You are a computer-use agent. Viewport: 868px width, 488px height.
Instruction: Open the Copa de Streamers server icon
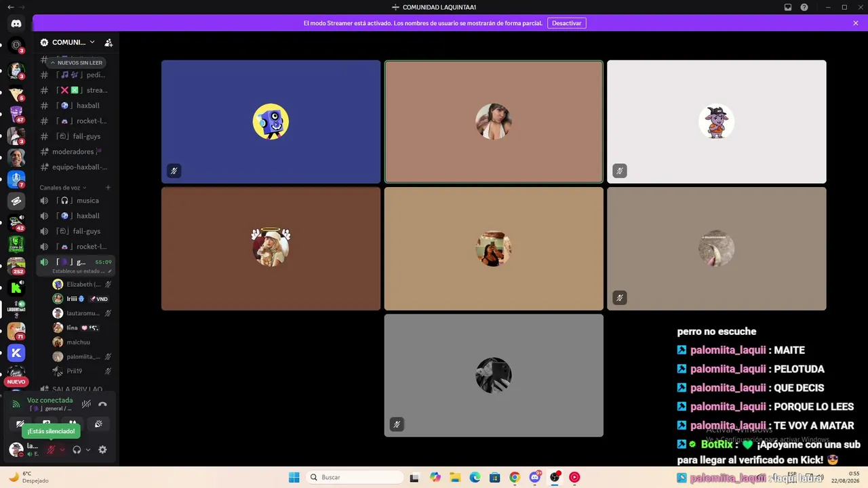pyautogui.click(x=16, y=244)
